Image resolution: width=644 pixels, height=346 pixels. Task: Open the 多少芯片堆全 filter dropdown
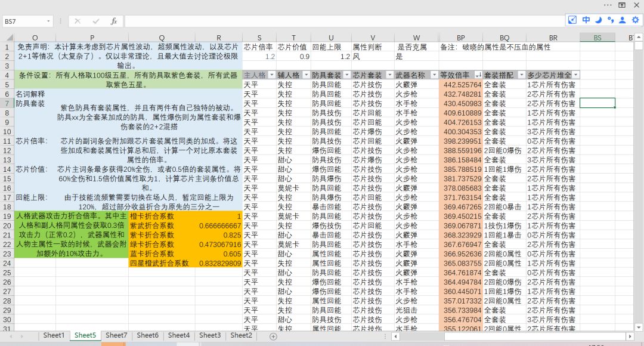576,75
